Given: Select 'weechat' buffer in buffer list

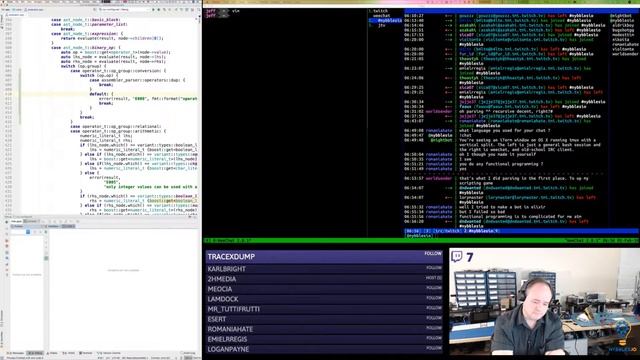Looking at the screenshot, I should pyautogui.click(x=381, y=16).
